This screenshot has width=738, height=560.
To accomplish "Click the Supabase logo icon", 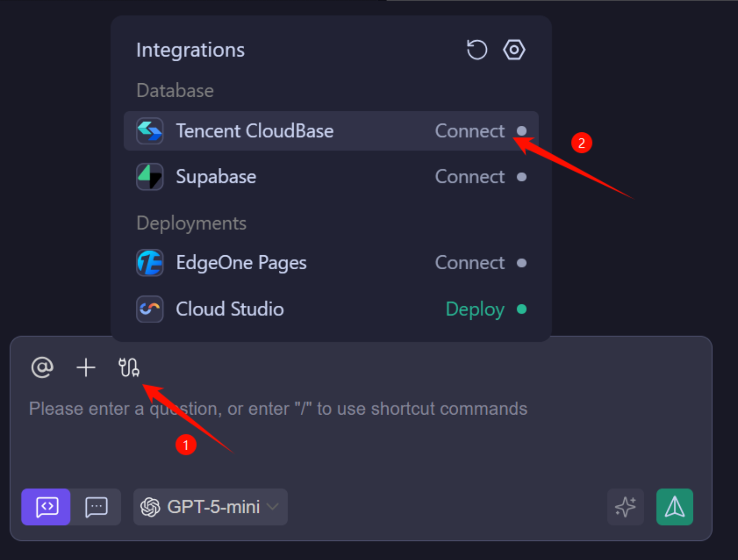I will click(x=149, y=176).
